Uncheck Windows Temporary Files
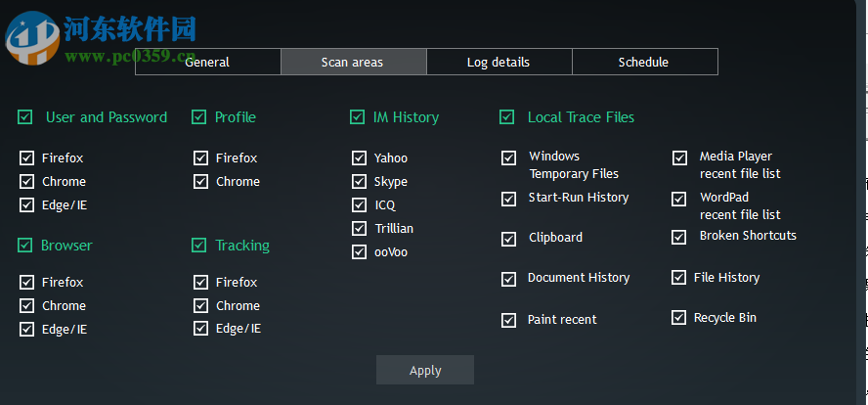The height and width of the screenshot is (405, 868). click(508, 157)
